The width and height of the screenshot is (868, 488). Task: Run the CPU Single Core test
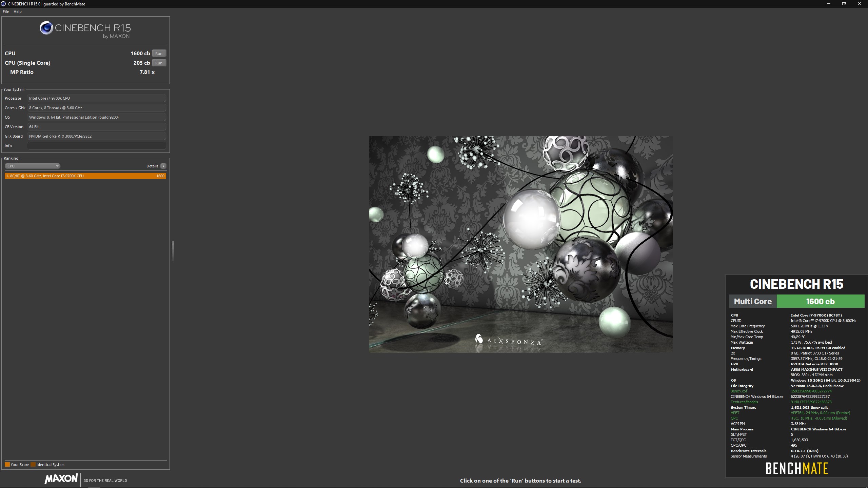click(159, 63)
